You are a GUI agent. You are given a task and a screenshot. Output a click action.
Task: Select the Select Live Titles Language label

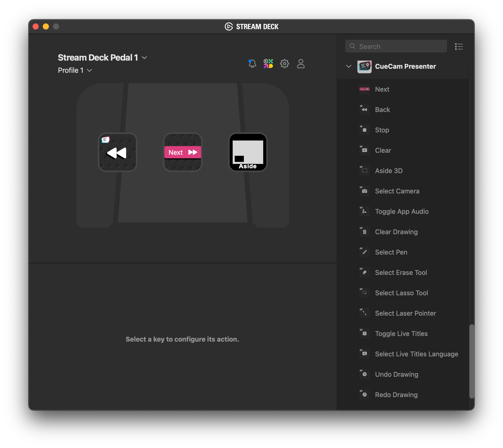click(x=416, y=354)
